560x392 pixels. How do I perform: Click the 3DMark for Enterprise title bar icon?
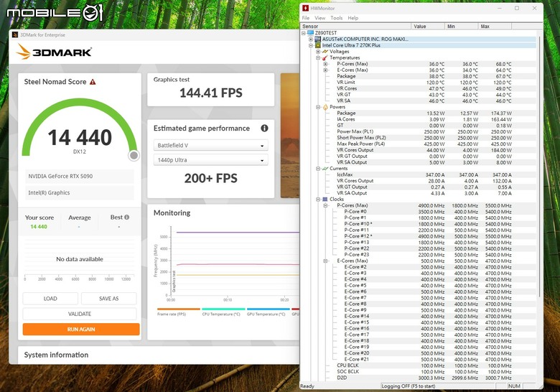(15, 34)
